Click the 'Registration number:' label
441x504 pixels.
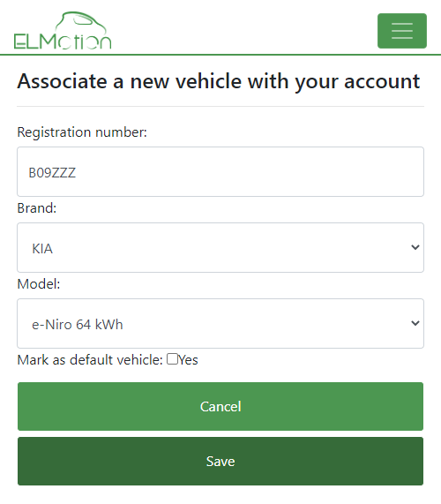(82, 132)
